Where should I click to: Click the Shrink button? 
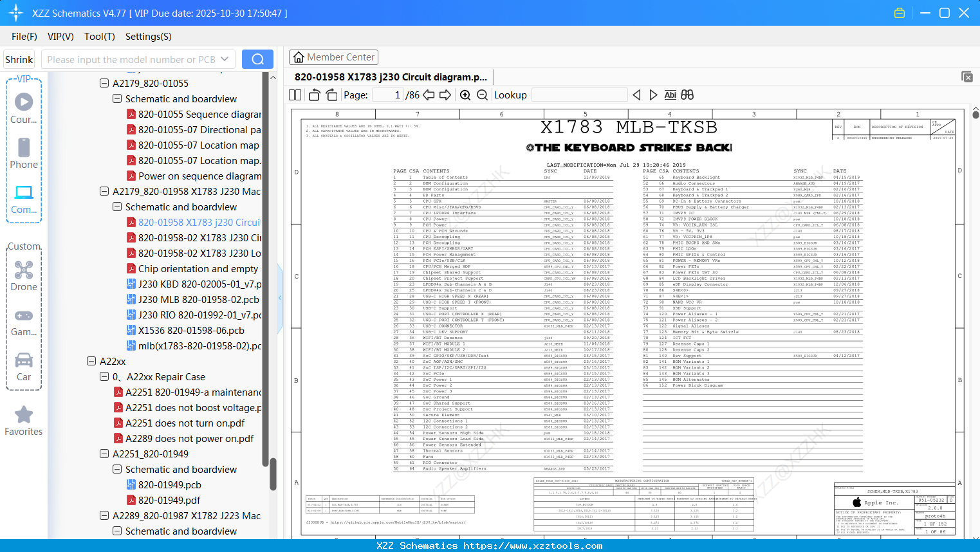tap(19, 59)
